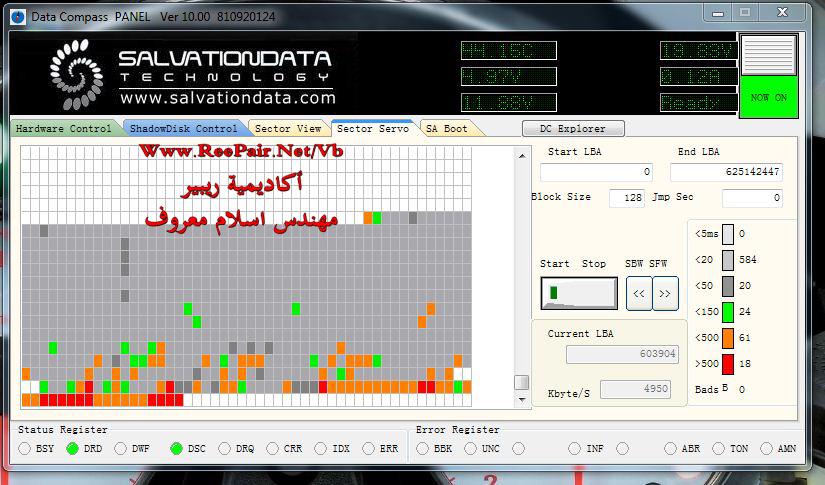
Task: Click the scroll up arrow of sector map
Action: [521, 154]
